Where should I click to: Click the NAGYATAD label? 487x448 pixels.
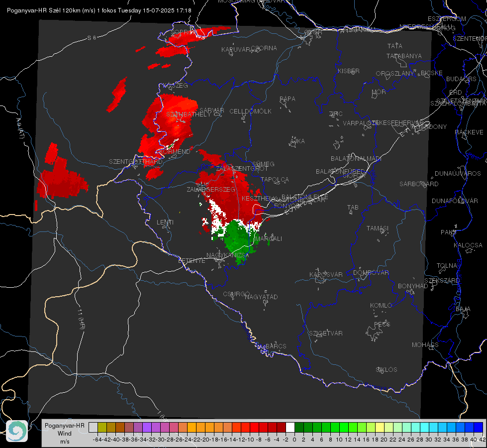click(261, 297)
